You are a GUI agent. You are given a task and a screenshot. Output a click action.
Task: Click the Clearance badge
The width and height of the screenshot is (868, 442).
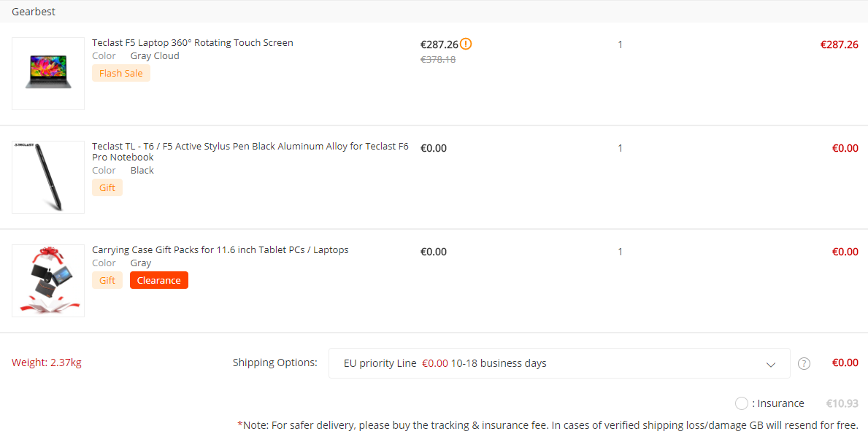[x=159, y=280]
